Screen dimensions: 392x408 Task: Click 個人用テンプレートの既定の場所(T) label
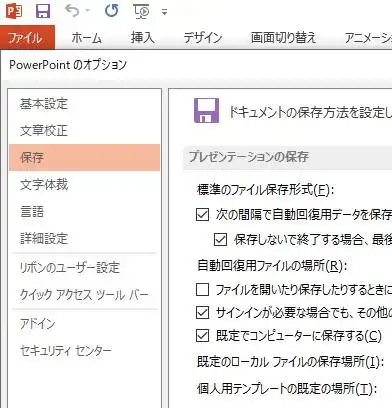tap(287, 389)
